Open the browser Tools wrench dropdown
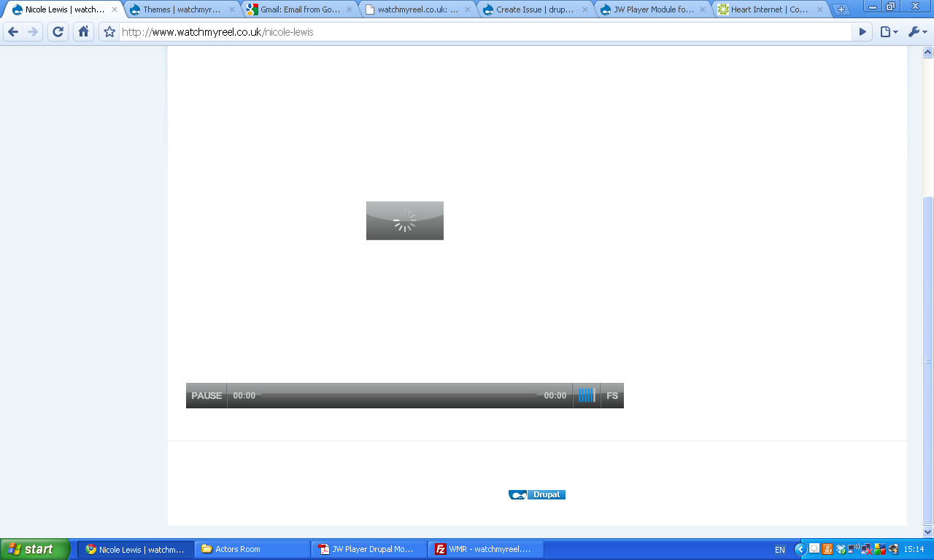 coord(915,32)
